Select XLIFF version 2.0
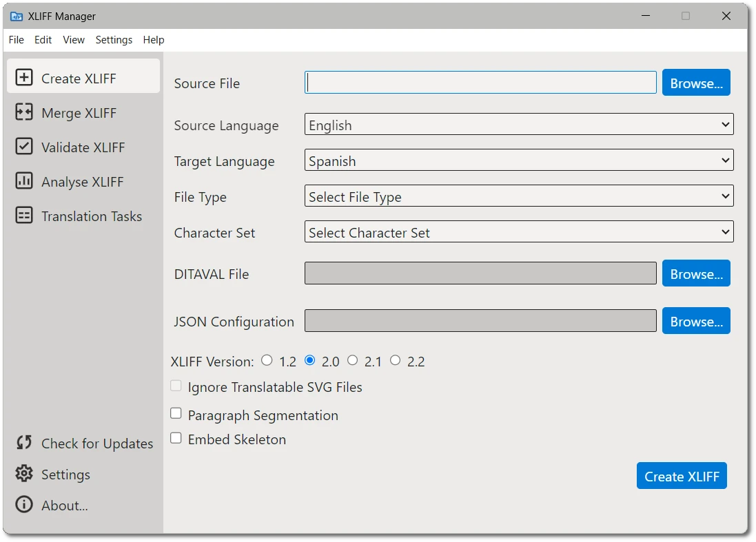Screen dimensions: 756x542 (x=310, y=360)
